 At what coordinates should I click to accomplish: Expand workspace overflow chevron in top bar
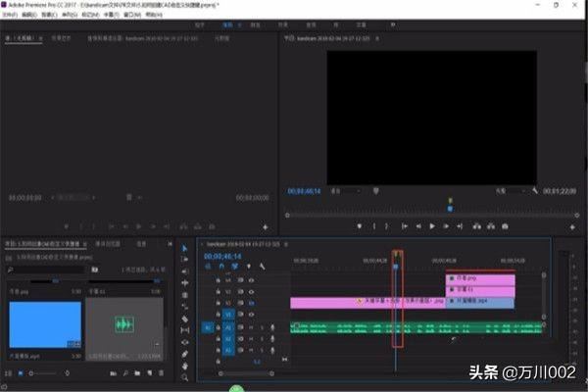pos(393,24)
